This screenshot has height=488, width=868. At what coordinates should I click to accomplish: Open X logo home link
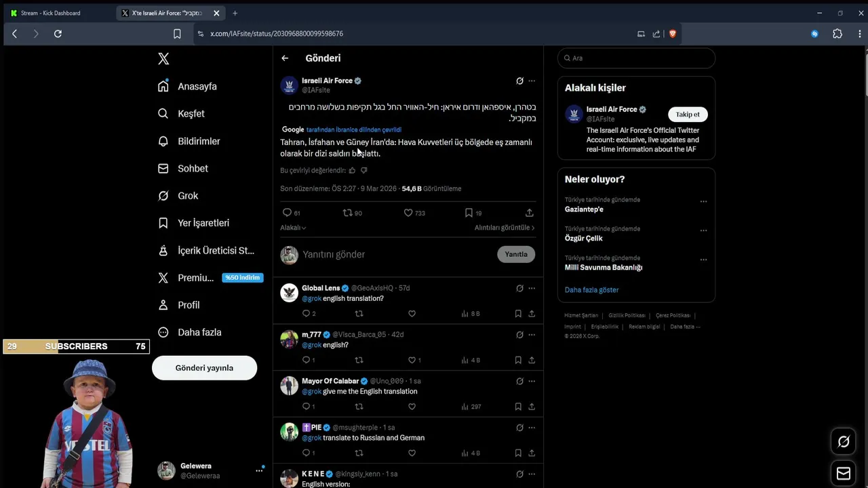pos(163,59)
